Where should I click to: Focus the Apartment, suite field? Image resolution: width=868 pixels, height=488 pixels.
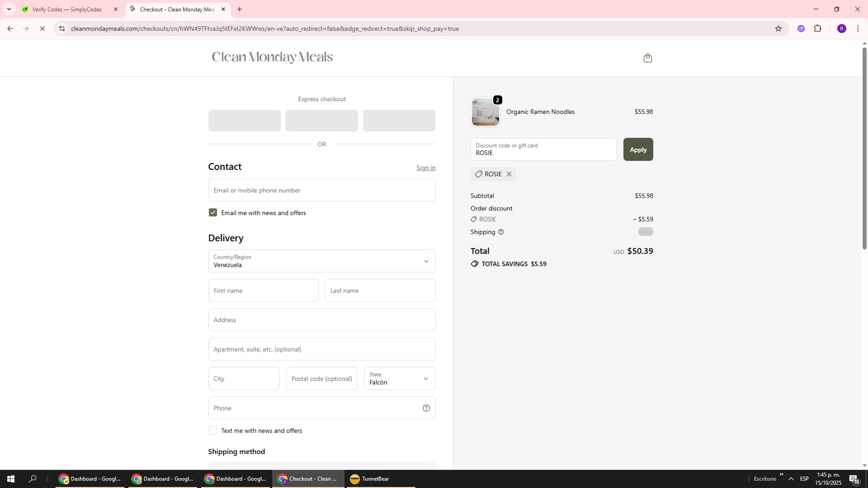coord(322,349)
